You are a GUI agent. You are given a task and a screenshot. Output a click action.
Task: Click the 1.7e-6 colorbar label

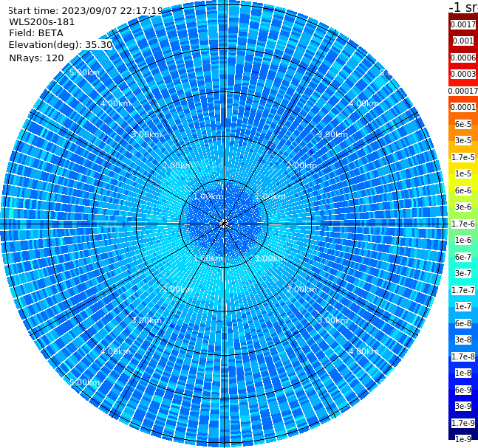click(463, 224)
